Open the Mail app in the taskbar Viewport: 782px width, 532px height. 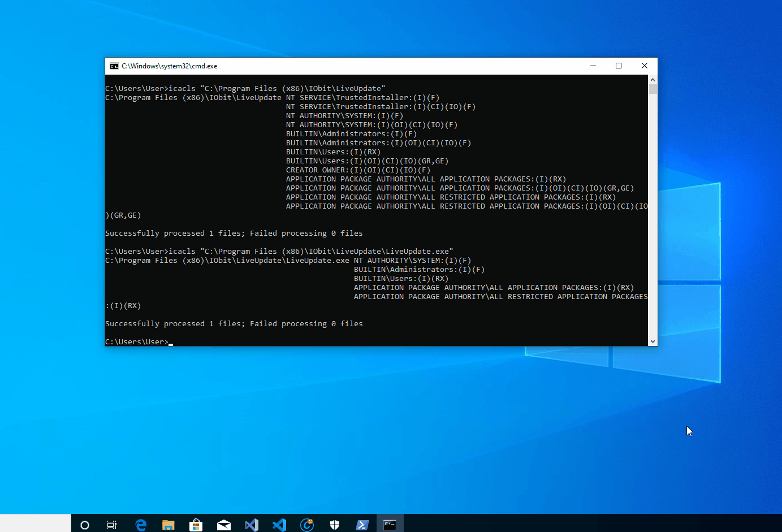[x=223, y=525]
